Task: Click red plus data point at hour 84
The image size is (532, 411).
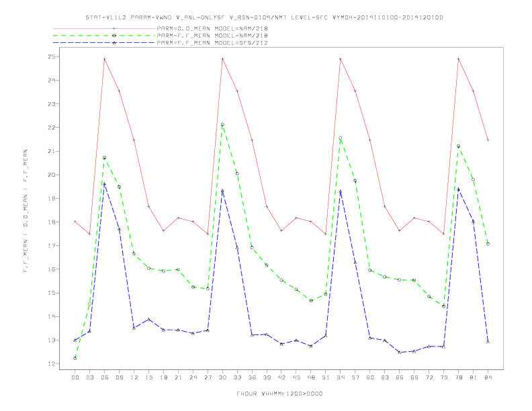Action: coord(488,140)
